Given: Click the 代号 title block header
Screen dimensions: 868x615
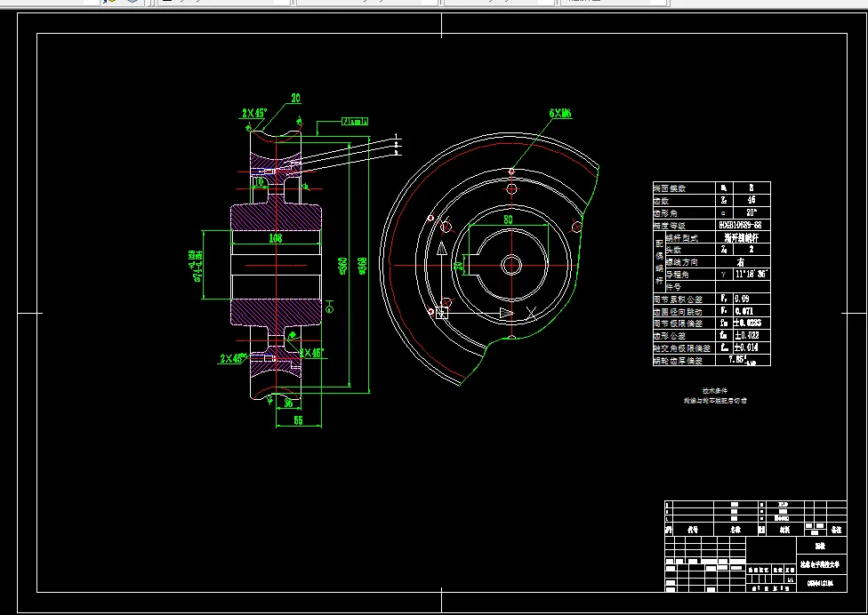Looking at the screenshot, I should point(693,530).
